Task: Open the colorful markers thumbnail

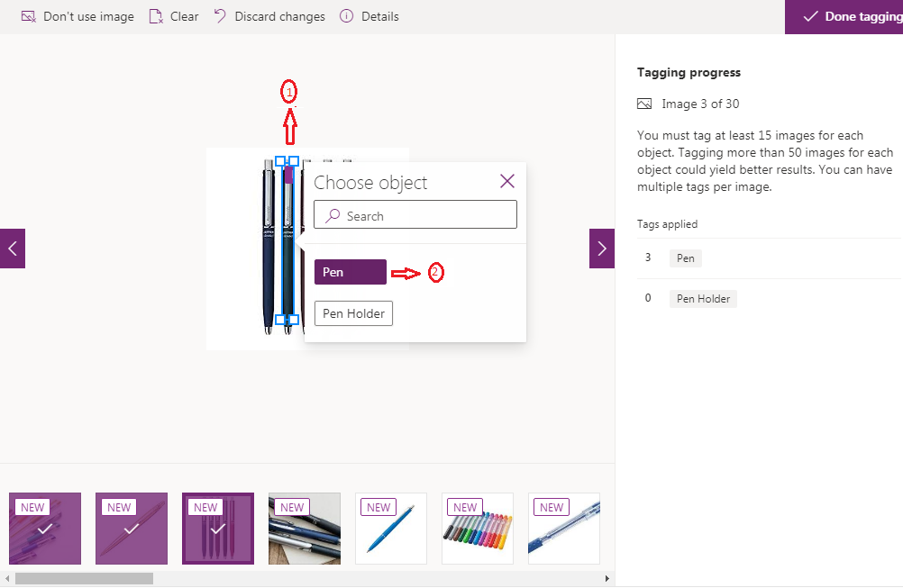Action: [478, 529]
